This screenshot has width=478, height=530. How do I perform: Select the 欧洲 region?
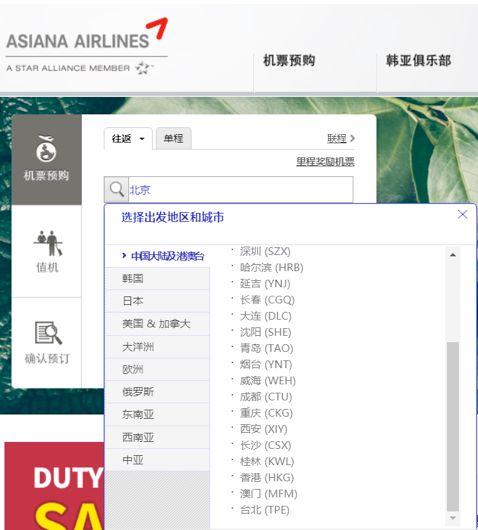click(x=158, y=369)
